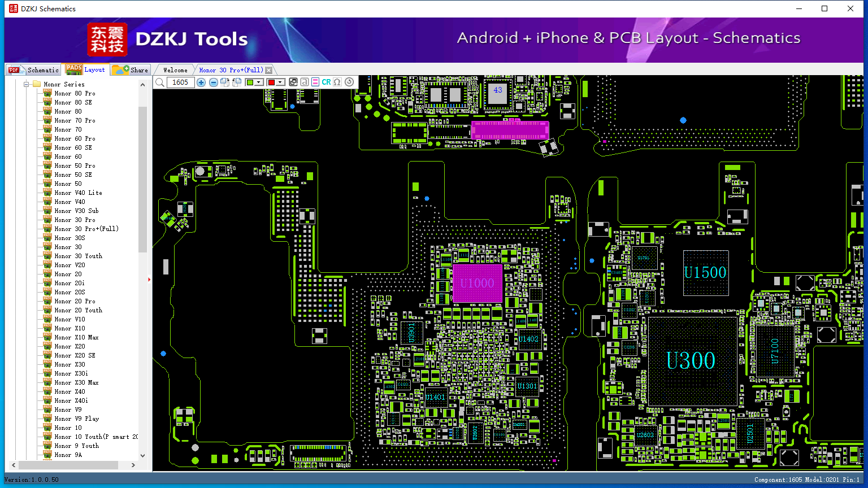Select Honor 30S in the tree
868x488 pixels.
(x=70, y=238)
